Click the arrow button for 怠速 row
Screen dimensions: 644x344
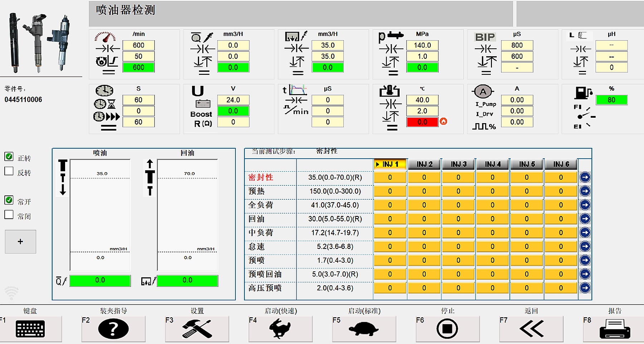[585, 246]
